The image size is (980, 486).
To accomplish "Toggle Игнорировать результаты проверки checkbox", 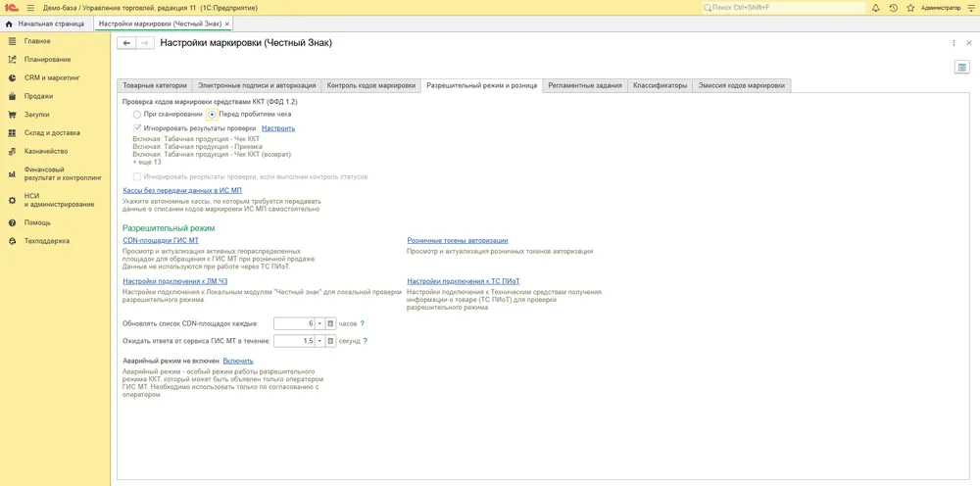I will pos(137,128).
